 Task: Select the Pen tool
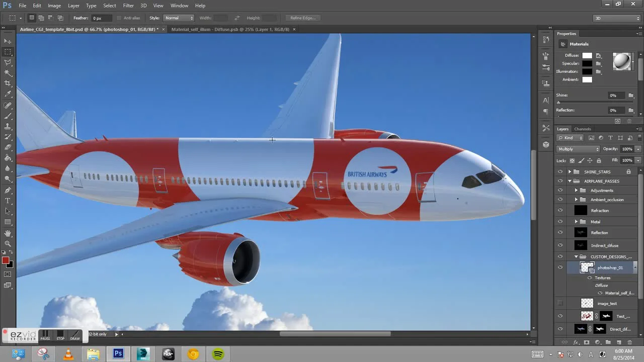pos(8,191)
